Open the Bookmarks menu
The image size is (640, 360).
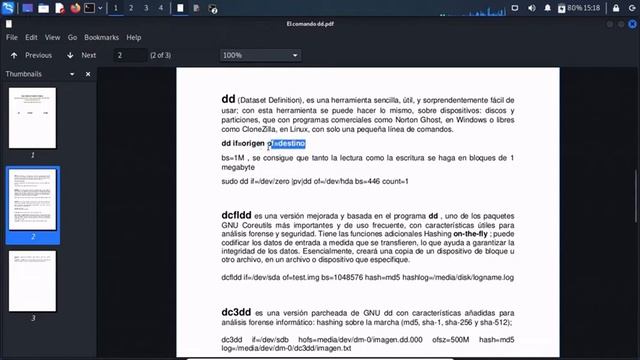click(x=101, y=37)
